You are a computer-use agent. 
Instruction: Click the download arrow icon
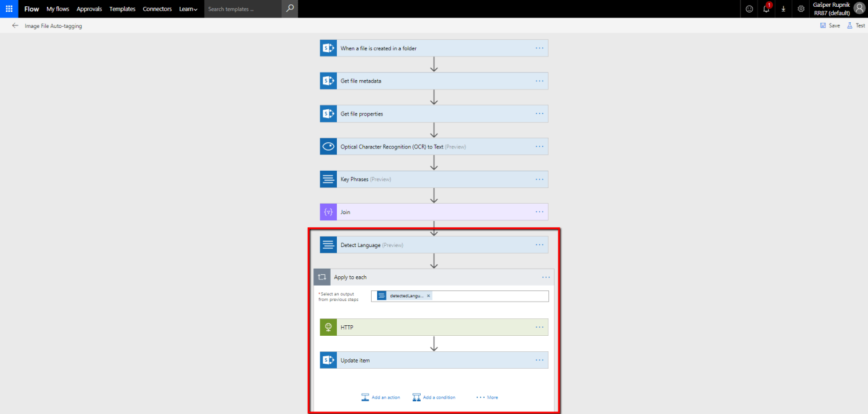click(x=784, y=9)
